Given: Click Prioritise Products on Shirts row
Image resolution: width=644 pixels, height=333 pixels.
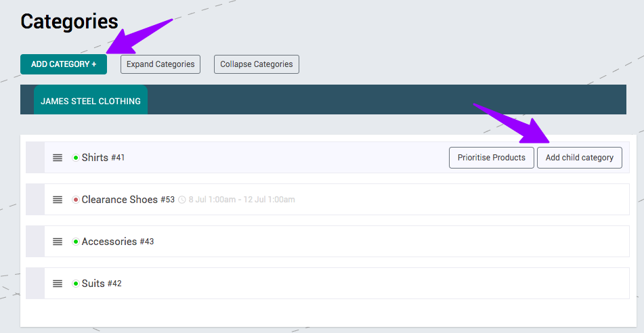Looking at the screenshot, I should (492, 158).
